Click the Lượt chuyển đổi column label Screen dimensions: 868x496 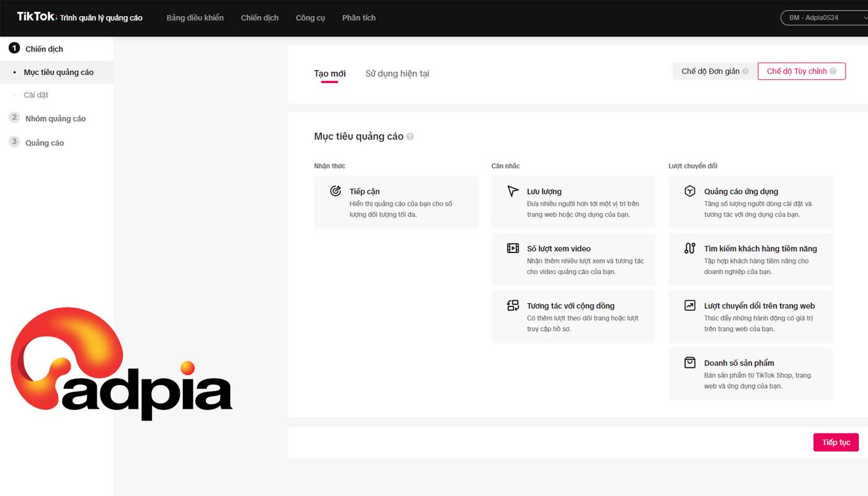693,166
